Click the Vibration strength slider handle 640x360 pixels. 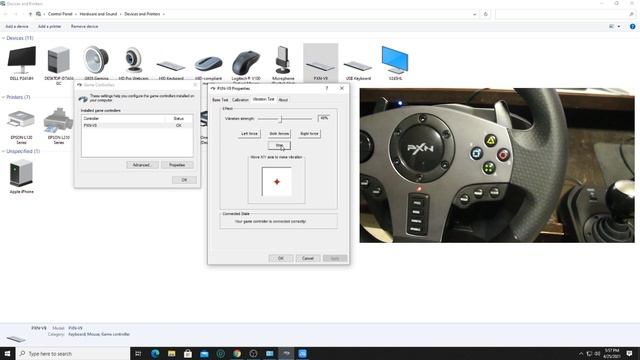280,119
